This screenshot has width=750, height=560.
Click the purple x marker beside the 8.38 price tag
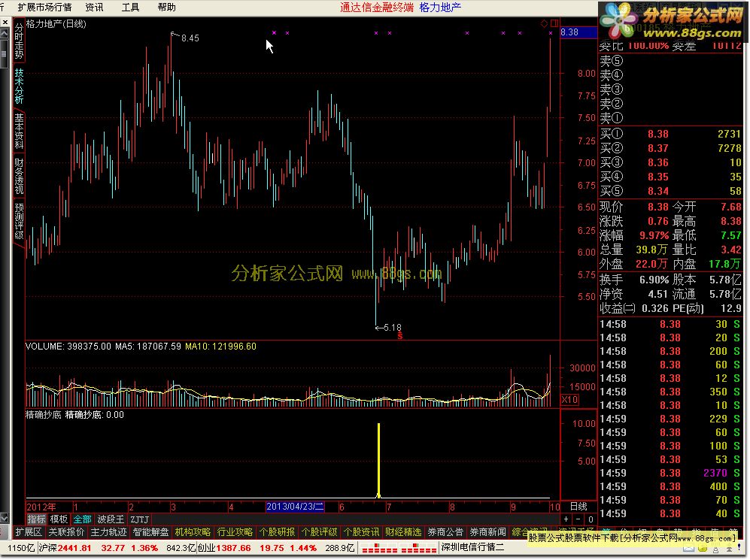tap(551, 33)
